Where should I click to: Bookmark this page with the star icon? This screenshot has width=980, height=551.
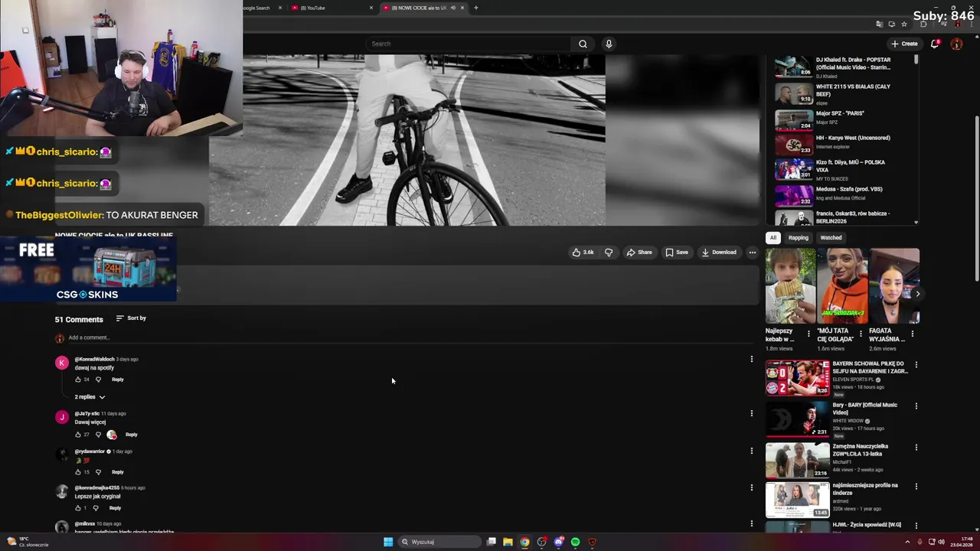(x=904, y=24)
